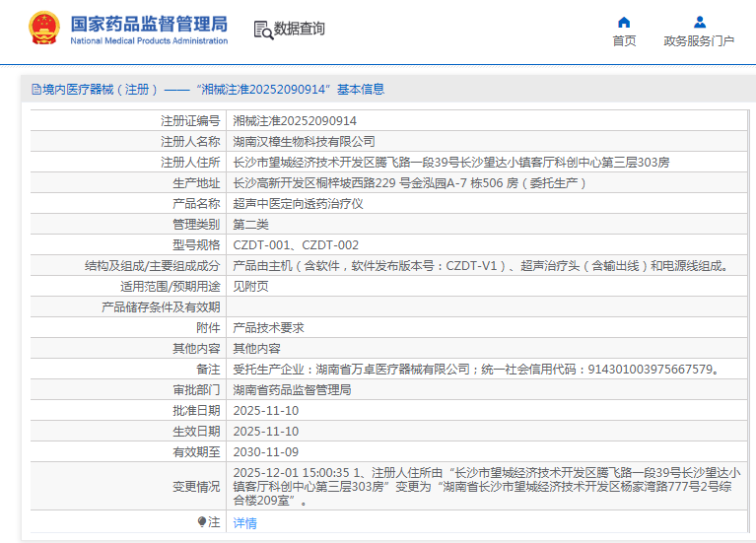
Task: Click product name 超声中医定向透药治疗仪
Action: click(x=298, y=204)
